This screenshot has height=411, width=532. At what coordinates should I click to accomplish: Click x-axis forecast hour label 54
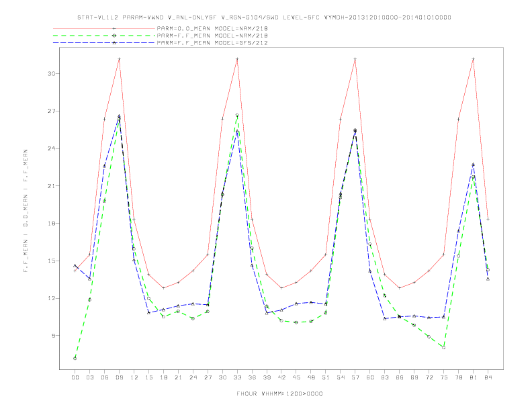point(341,377)
